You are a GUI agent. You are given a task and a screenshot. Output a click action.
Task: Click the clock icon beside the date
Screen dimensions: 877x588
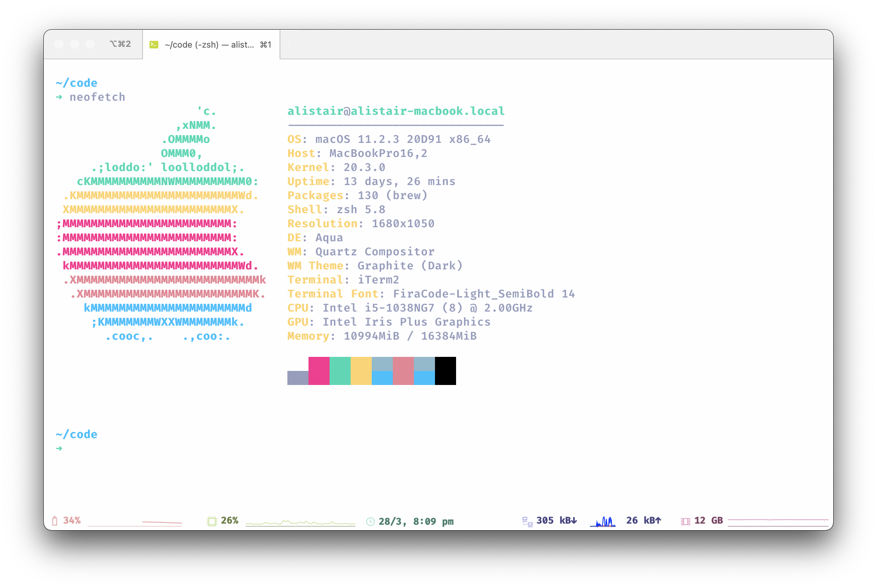[371, 522]
